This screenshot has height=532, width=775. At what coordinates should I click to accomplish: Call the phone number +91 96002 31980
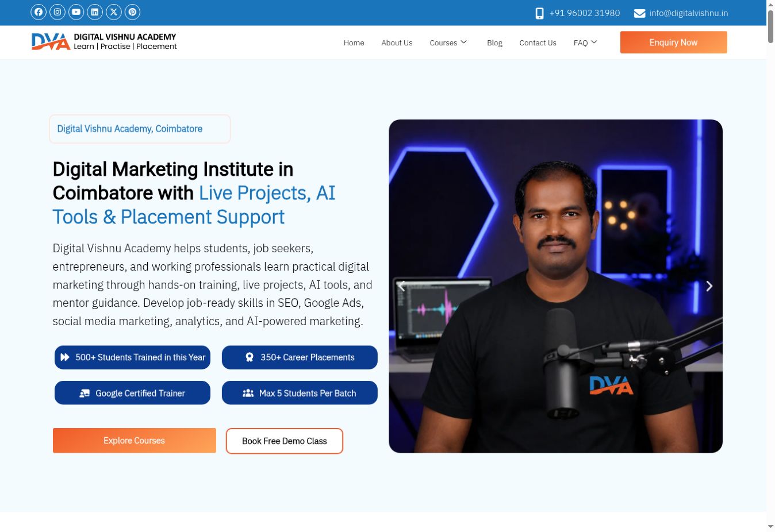585,13
